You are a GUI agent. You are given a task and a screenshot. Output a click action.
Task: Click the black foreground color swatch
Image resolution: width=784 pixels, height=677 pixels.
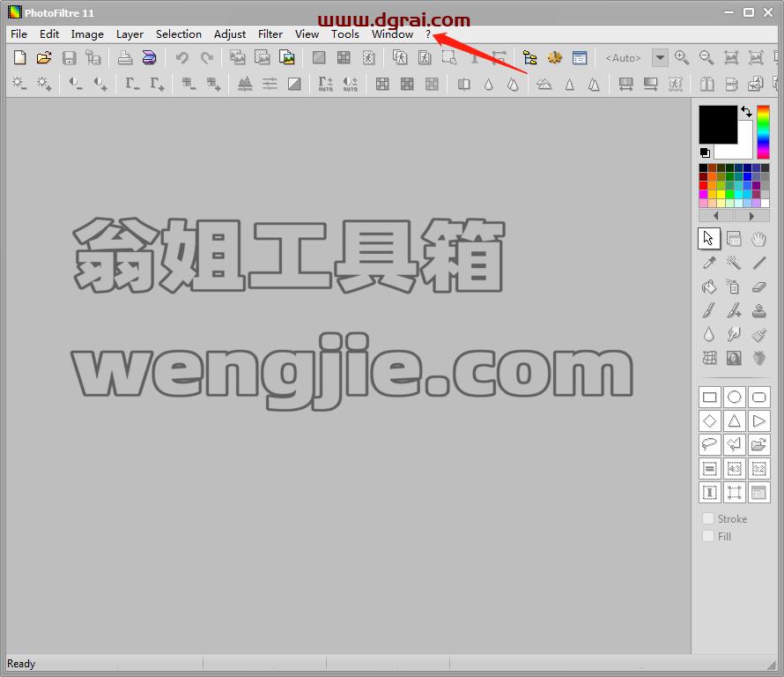(718, 124)
